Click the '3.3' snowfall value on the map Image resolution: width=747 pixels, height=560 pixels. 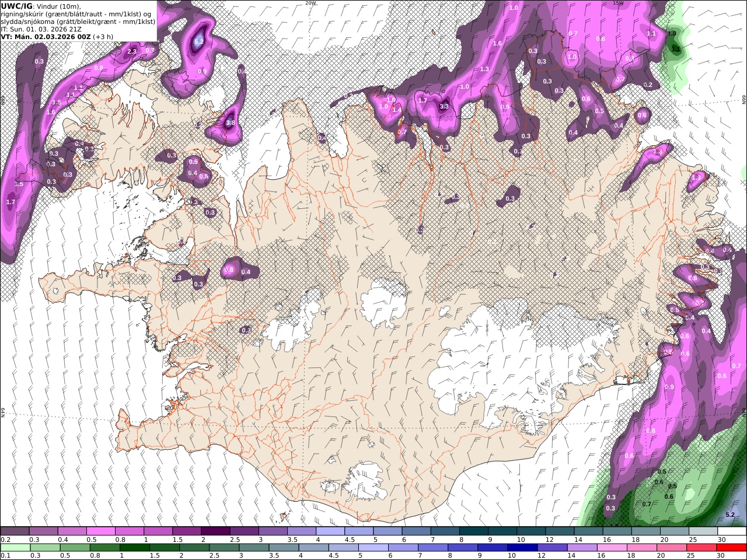(444, 107)
